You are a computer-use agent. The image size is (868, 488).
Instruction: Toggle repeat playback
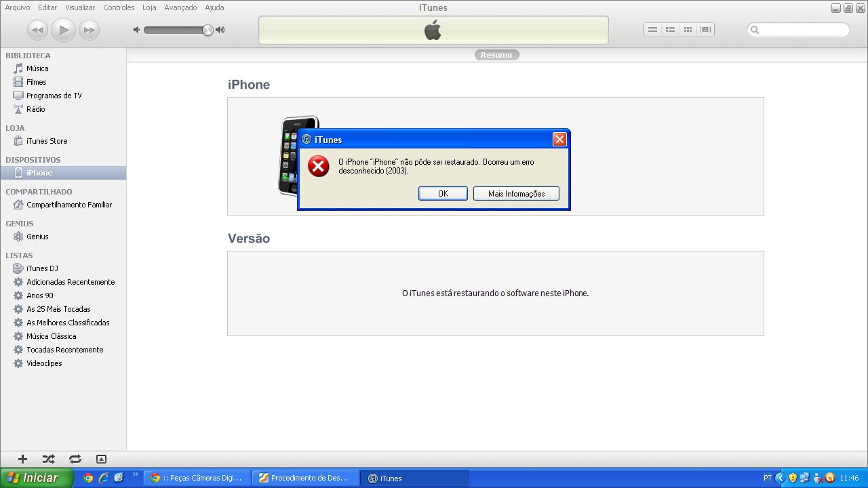tap(75, 459)
